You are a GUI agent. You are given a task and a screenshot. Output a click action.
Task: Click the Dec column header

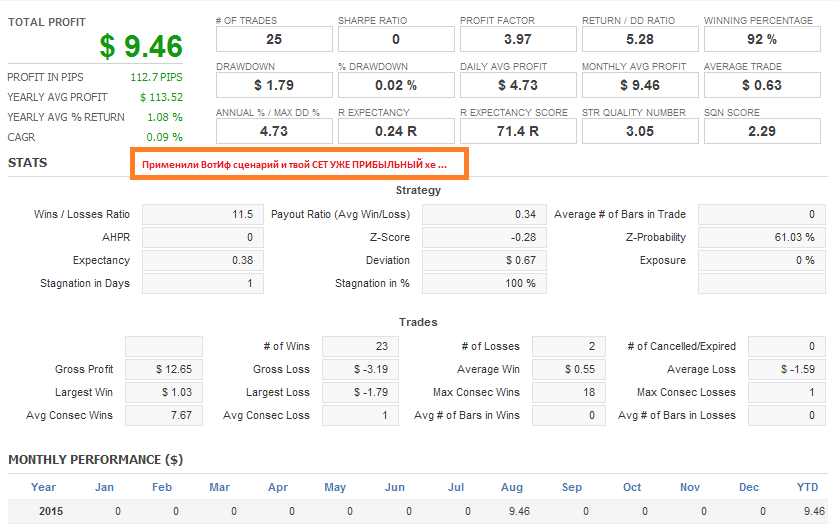coord(749,487)
